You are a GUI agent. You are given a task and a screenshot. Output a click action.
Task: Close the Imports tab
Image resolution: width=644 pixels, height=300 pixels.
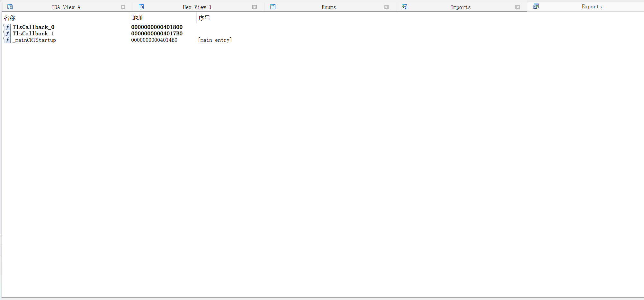pyautogui.click(x=518, y=7)
